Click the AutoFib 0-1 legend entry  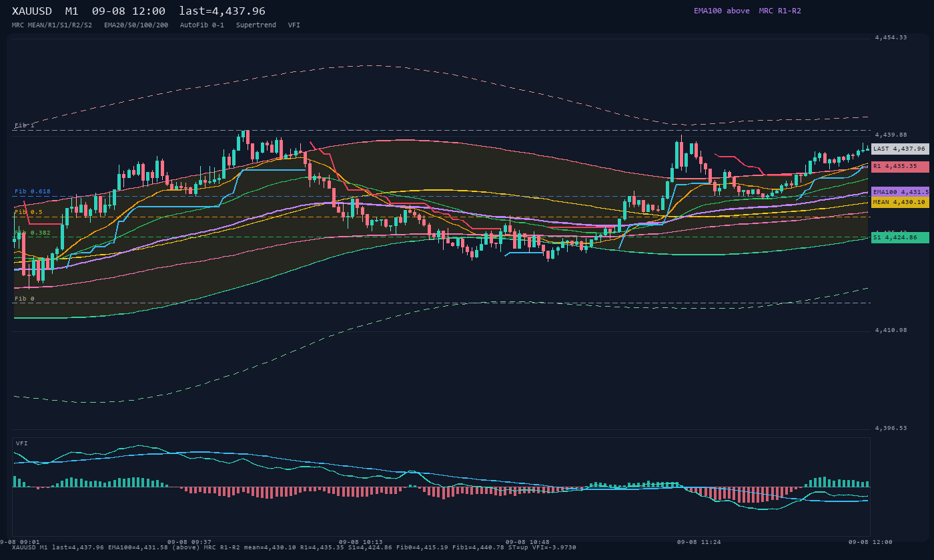(202, 25)
